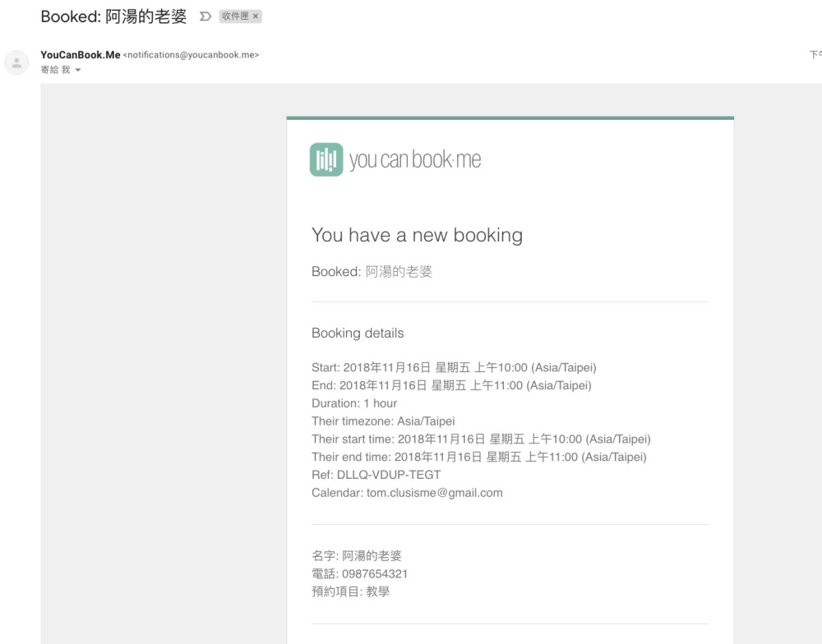Click the importance marker beside the subject
The image size is (822, 644).
(204, 17)
